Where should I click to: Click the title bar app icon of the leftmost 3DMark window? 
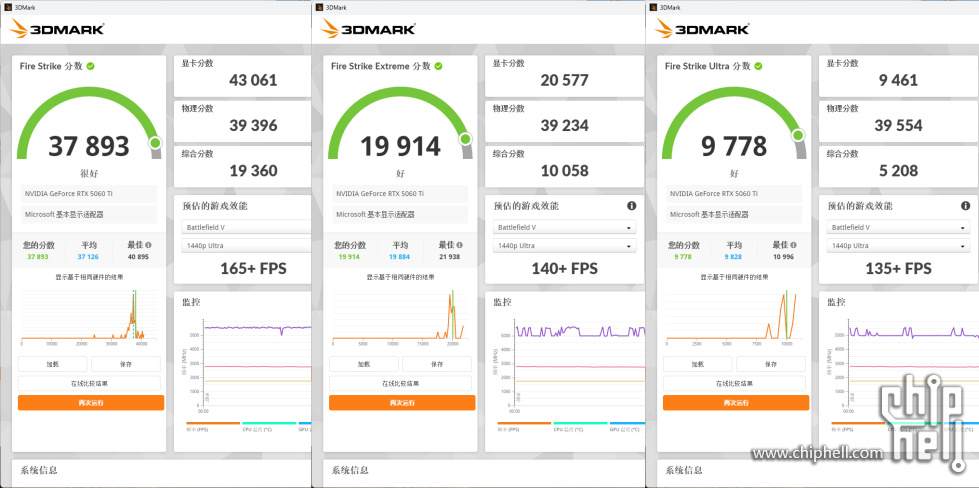[6, 7]
